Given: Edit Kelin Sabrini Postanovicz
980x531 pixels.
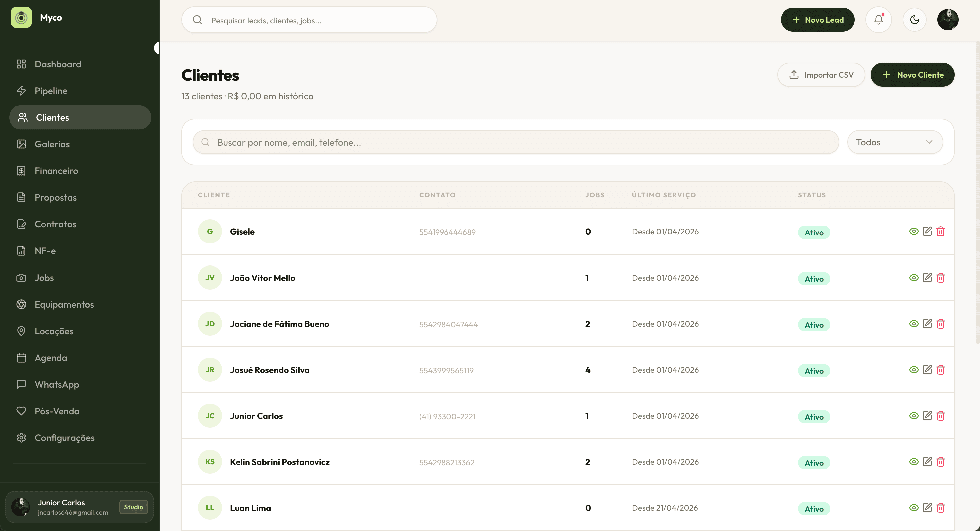Looking at the screenshot, I should tap(927, 462).
